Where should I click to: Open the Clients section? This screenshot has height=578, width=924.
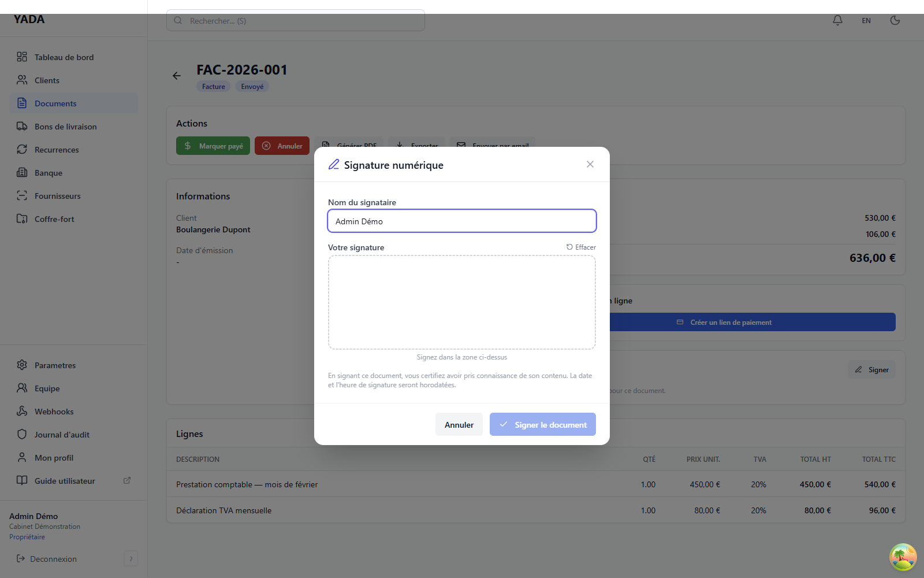[x=47, y=80]
